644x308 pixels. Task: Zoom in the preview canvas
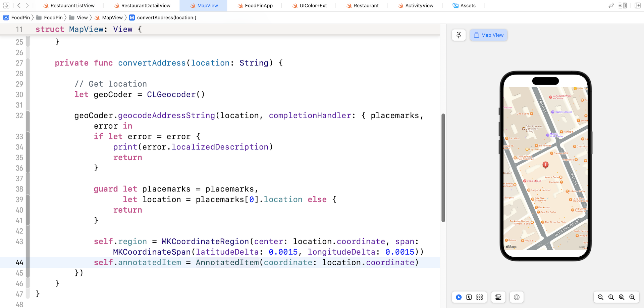tap(632, 297)
